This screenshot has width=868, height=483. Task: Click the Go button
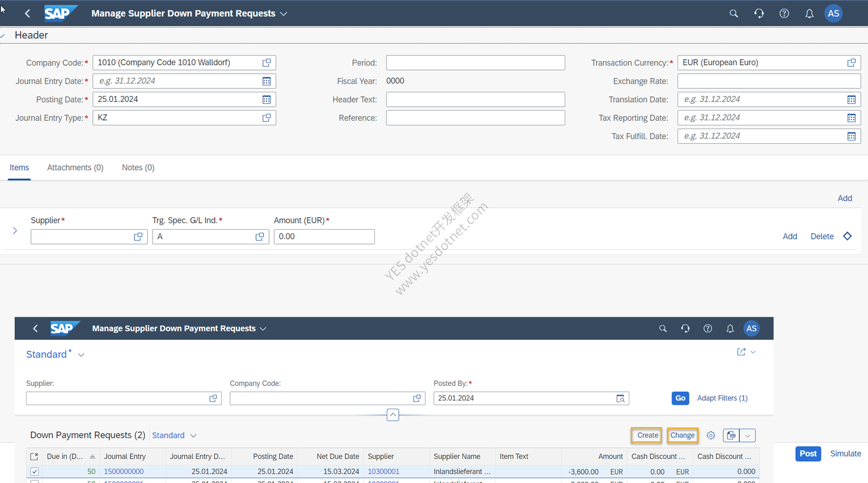click(x=680, y=398)
